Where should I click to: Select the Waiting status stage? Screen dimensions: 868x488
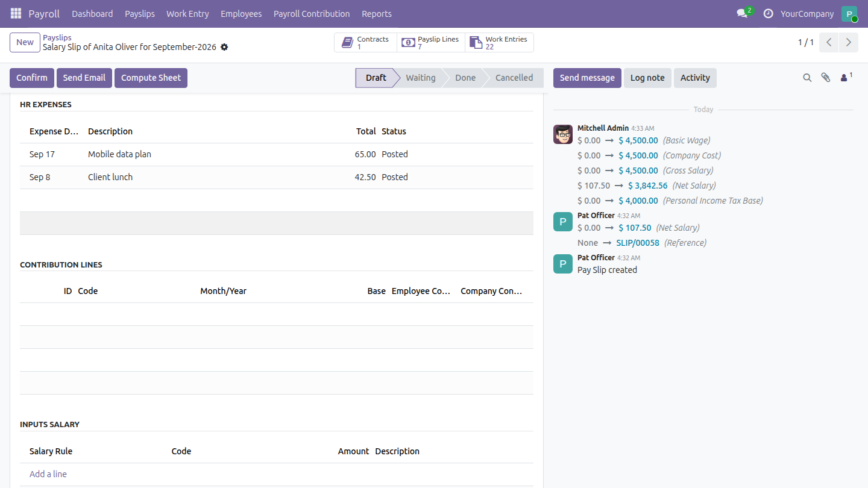[x=421, y=78]
